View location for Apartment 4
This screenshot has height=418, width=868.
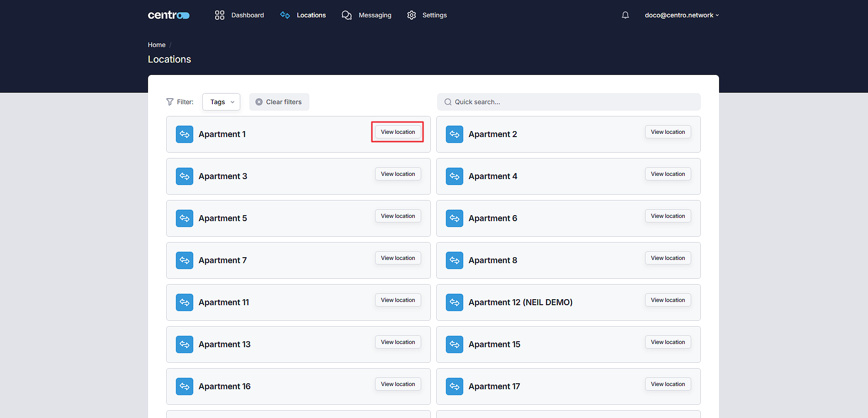668,174
